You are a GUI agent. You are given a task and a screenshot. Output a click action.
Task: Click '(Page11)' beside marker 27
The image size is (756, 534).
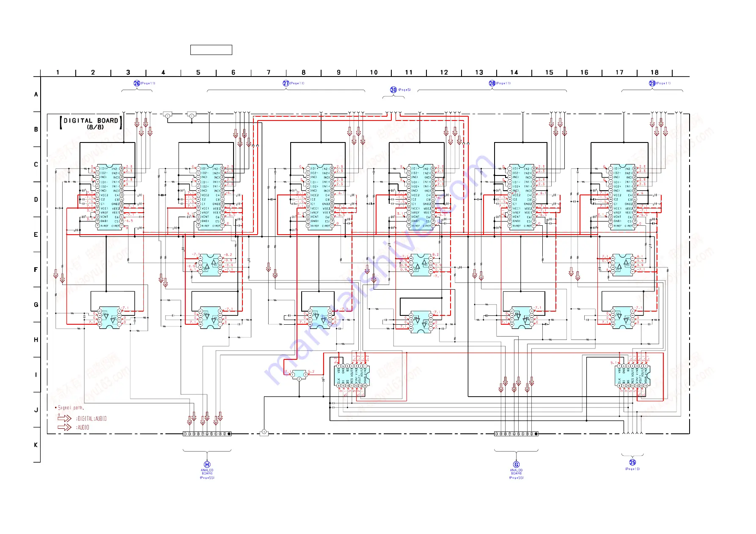tap(297, 83)
